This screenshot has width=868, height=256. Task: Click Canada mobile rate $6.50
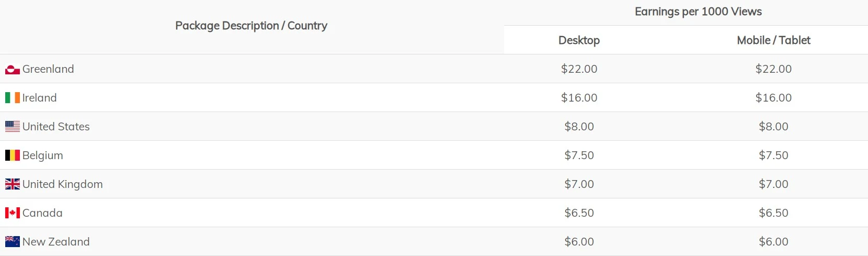(x=773, y=213)
